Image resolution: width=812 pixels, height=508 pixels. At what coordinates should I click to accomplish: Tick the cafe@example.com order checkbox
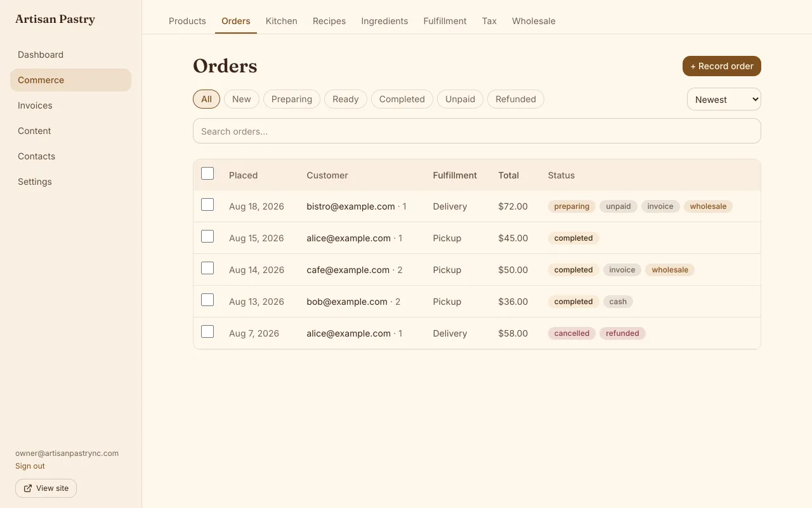[x=207, y=268]
